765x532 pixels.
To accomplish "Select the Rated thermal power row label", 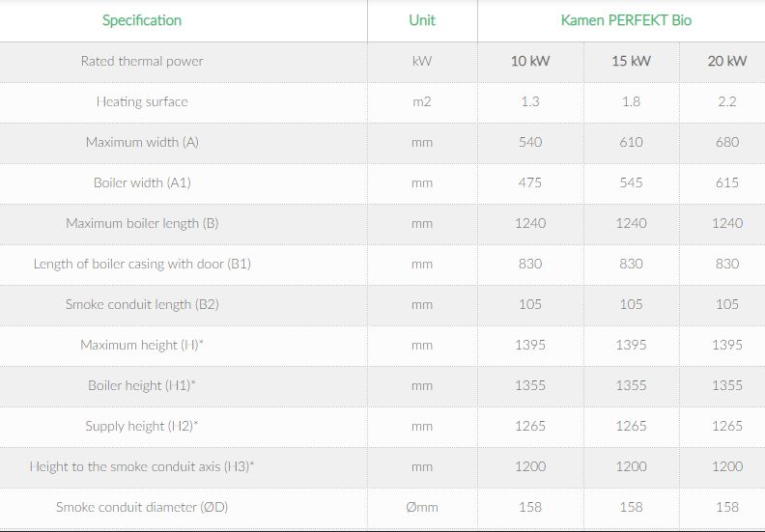I will 142,61.
